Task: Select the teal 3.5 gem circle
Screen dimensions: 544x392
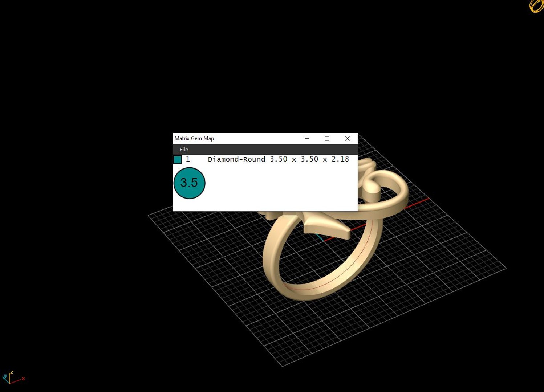Action: coord(189,183)
